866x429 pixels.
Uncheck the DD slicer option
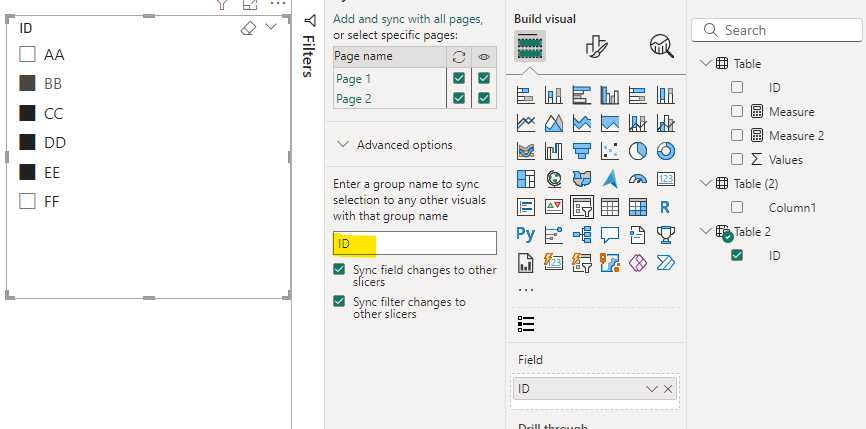(27, 142)
